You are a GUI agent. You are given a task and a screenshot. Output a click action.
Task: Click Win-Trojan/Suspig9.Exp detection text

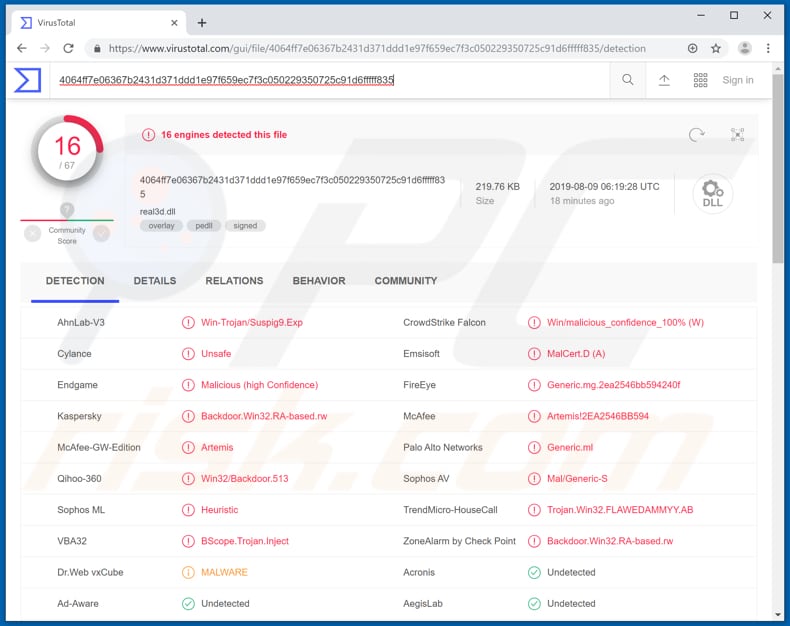pyautogui.click(x=252, y=323)
